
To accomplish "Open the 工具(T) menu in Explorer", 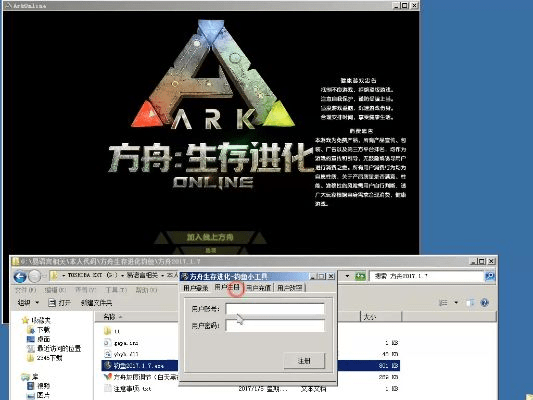I will pyautogui.click(x=116, y=290).
